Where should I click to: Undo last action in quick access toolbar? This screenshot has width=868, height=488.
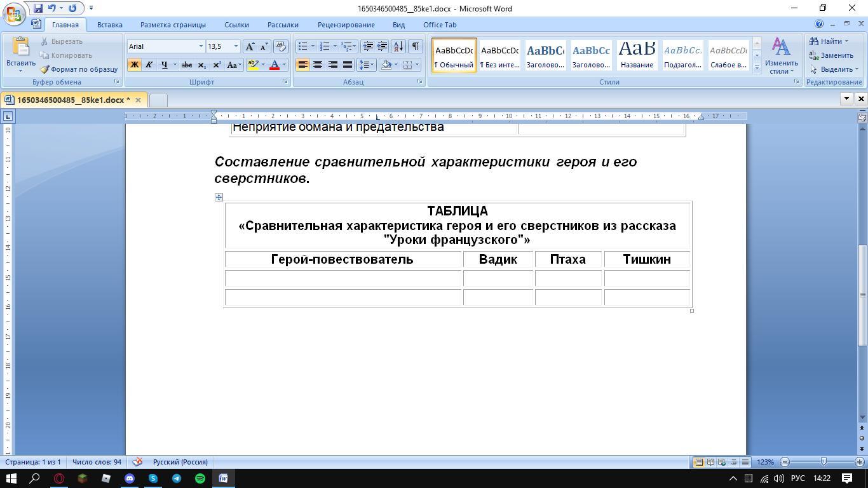click(x=51, y=8)
